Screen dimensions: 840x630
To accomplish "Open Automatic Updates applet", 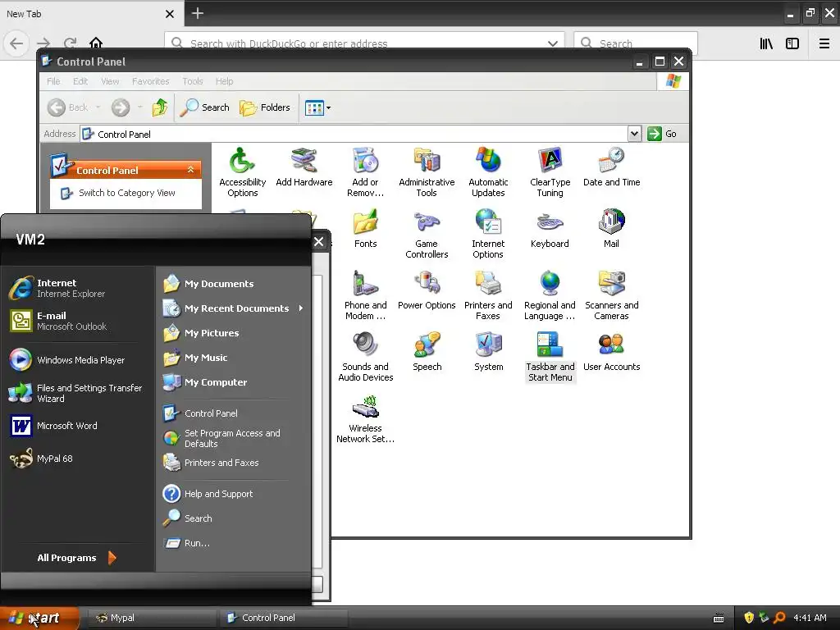I will pos(488,172).
